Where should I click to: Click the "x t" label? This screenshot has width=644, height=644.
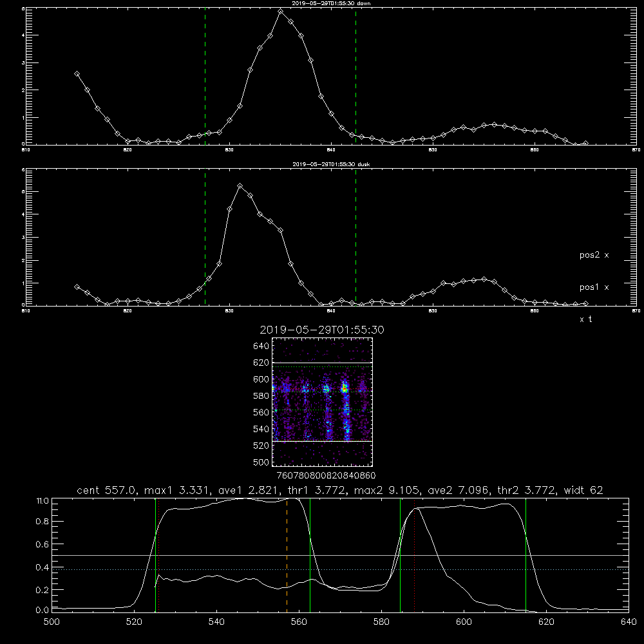coord(585,319)
